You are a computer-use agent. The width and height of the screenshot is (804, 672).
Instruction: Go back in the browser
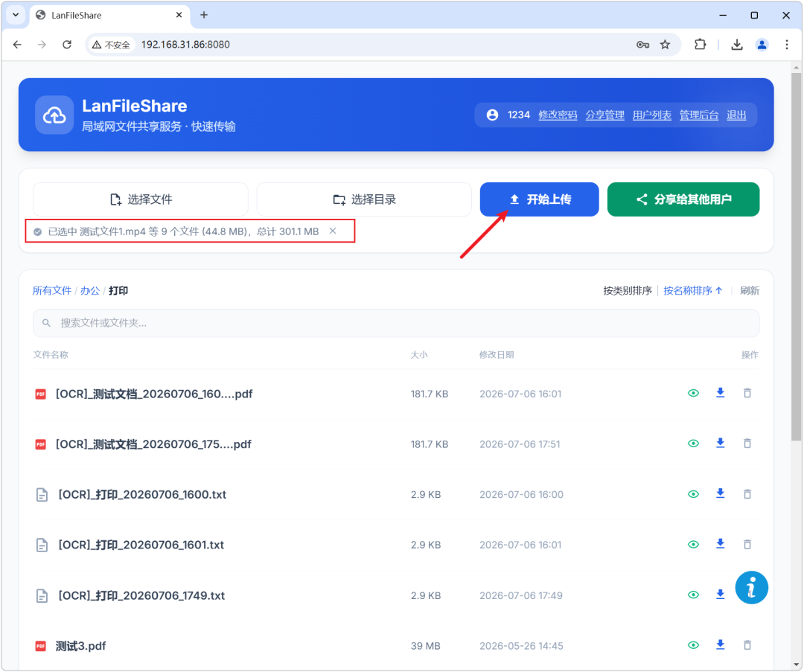(17, 45)
